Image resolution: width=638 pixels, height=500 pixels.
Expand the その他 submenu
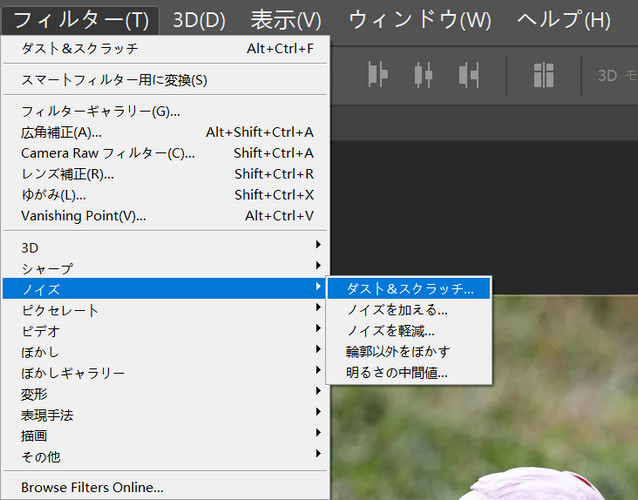[165, 457]
